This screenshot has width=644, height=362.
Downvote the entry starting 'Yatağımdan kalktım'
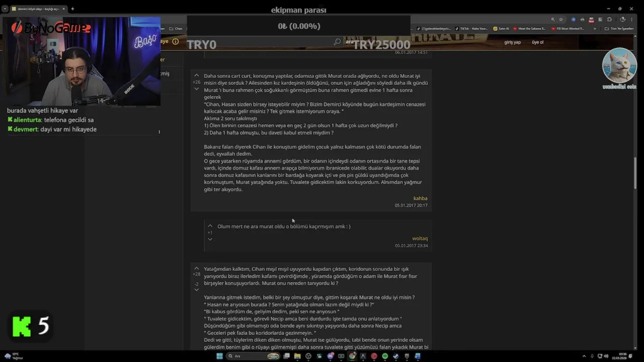[x=196, y=290]
